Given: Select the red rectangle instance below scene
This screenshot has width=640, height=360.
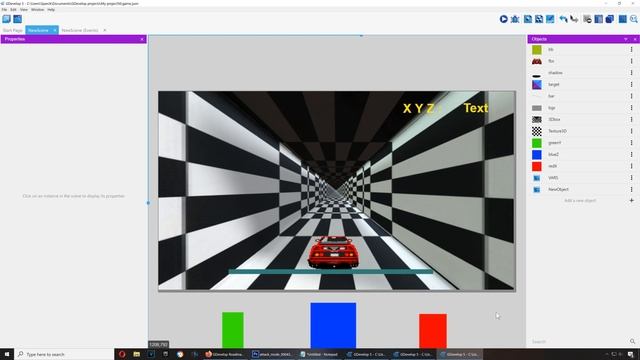Looking at the screenshot, I should pos(433,331).
